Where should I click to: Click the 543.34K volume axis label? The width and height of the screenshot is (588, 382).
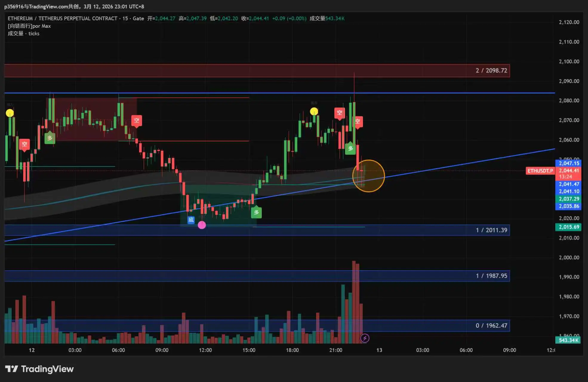coord(568,340)
